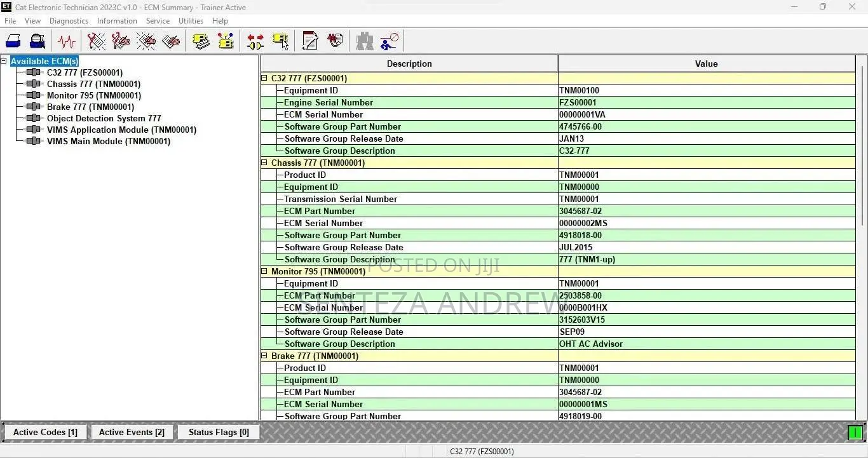Click the green connection indicator in status bar

pyautogui.click(x=855, y=433)
